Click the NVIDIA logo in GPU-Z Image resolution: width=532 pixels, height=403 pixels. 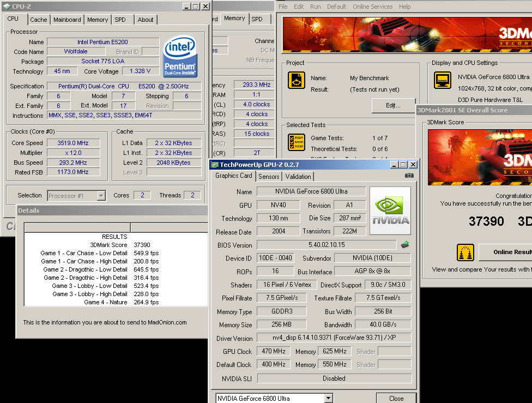click(390, 211)
